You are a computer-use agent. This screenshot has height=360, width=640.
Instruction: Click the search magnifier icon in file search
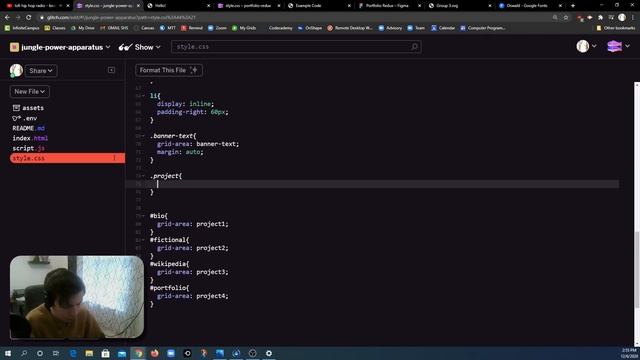tap(414, 47)
